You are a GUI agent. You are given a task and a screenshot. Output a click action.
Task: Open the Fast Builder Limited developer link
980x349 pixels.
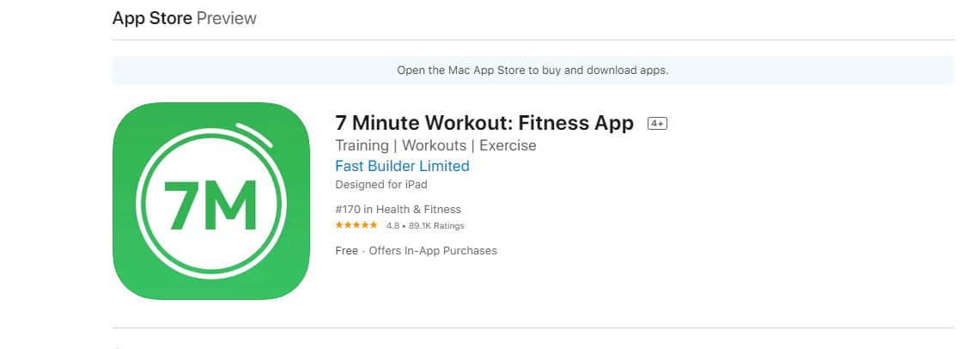pyautogui.click(x=402, y=166)
